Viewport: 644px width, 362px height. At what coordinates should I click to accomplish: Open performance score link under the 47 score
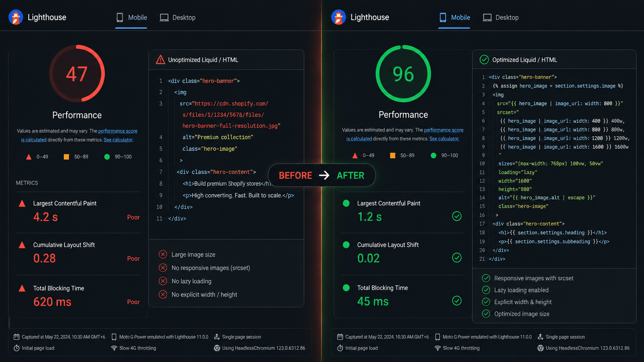coord(117,131)
